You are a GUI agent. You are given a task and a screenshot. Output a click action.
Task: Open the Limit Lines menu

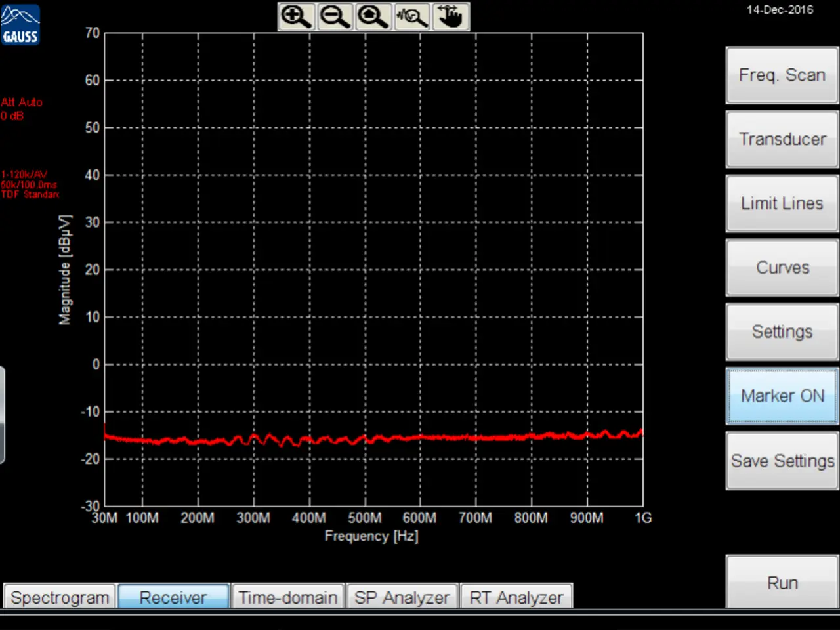782,203
